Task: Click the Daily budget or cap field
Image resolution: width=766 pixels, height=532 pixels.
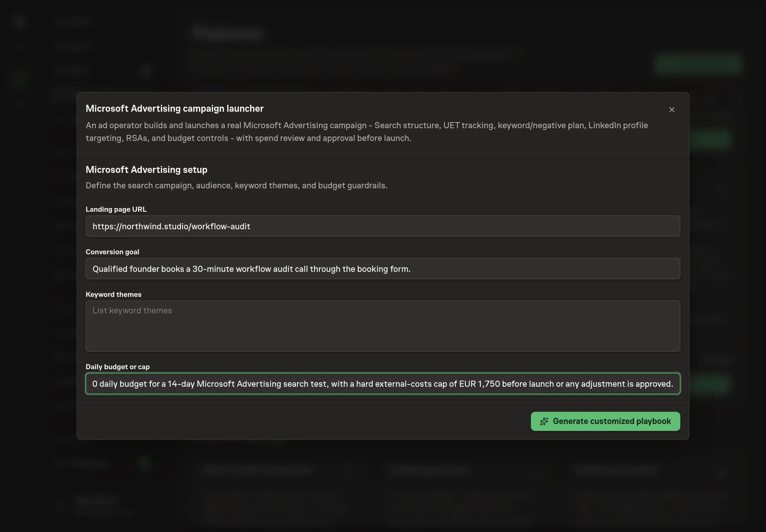Action: click(x=383, y=384)
